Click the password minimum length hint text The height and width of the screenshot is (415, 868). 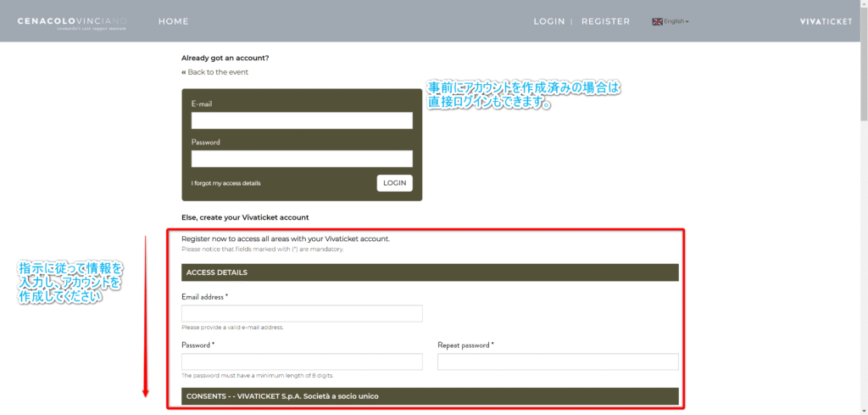(x=258, y=376)
